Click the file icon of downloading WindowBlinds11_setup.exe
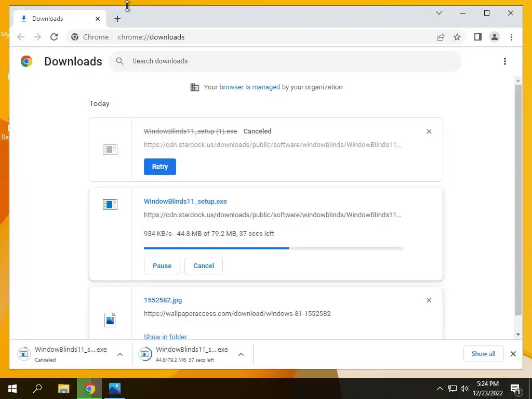Image resolution: width=532 pixels, height=399 pixels. (110, 204)
